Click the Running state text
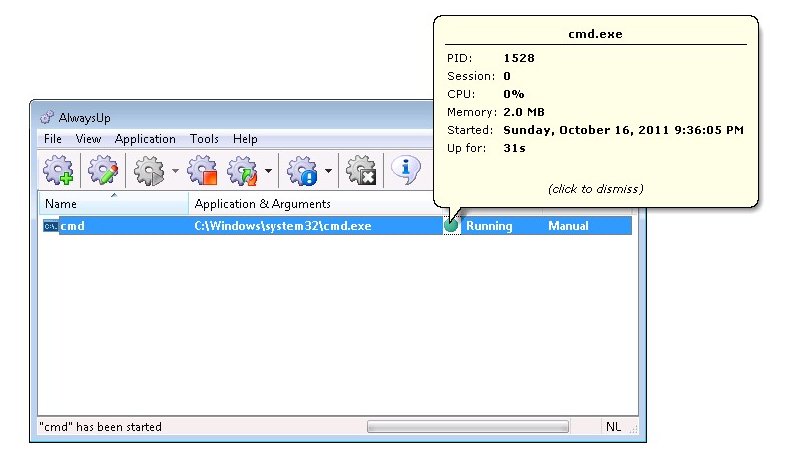The height and width of the screenshot is (467, 789). click(x=489, y=226)
